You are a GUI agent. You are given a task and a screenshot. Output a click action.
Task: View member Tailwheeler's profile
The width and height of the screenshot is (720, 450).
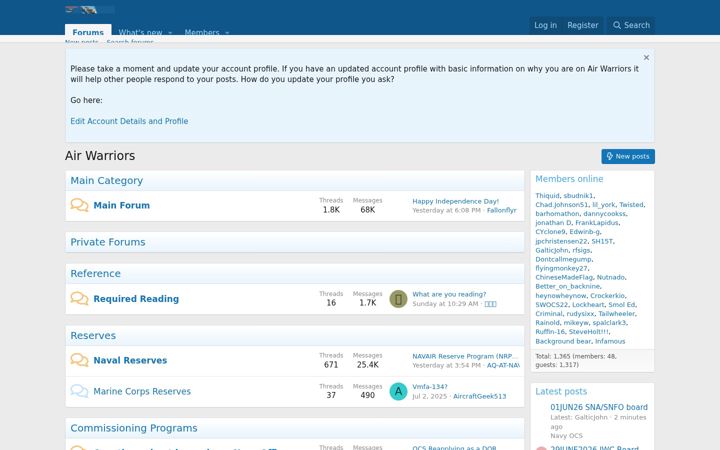616,314
